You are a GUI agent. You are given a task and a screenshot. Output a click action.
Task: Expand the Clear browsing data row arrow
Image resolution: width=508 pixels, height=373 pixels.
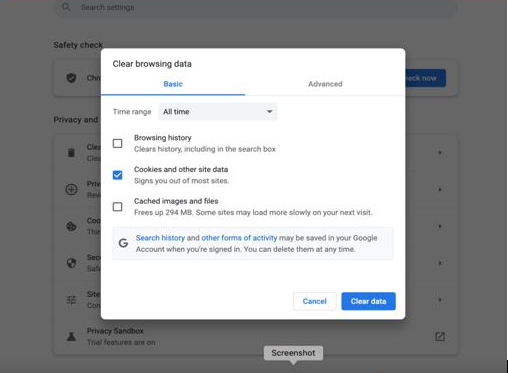click(440, 153)
